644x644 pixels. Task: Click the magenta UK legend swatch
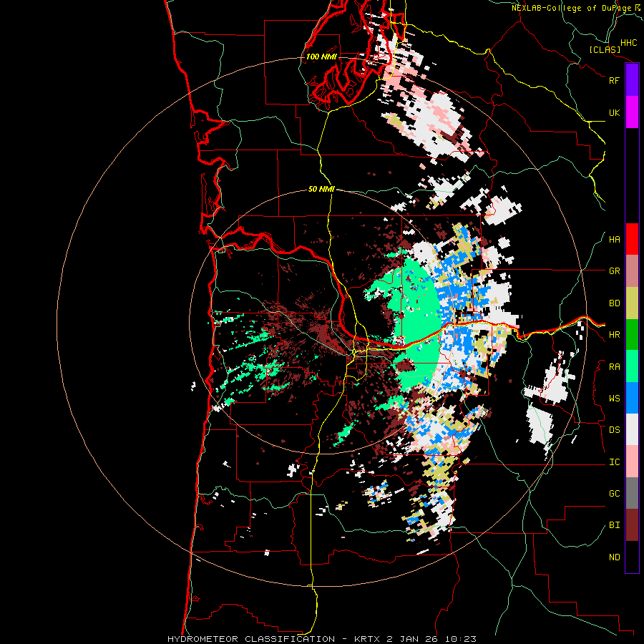(632, 112)
